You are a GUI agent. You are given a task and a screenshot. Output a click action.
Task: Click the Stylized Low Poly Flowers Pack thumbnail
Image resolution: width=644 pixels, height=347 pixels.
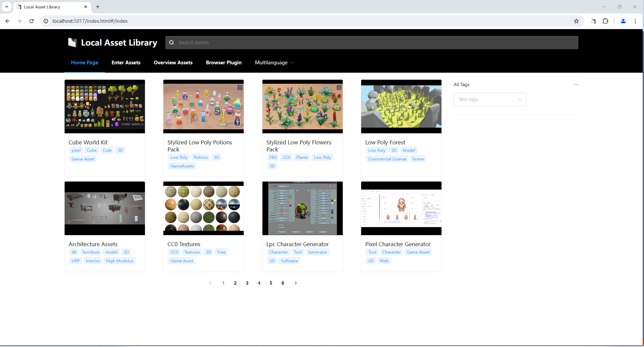(302, 106)
